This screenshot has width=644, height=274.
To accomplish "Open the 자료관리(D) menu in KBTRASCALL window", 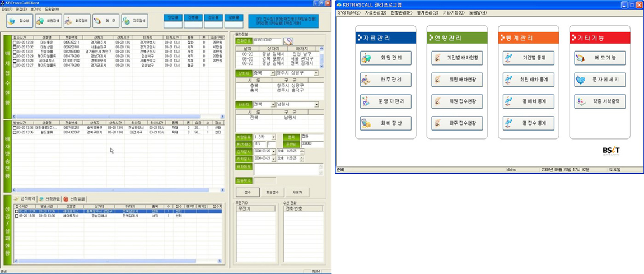I will 376,13.
